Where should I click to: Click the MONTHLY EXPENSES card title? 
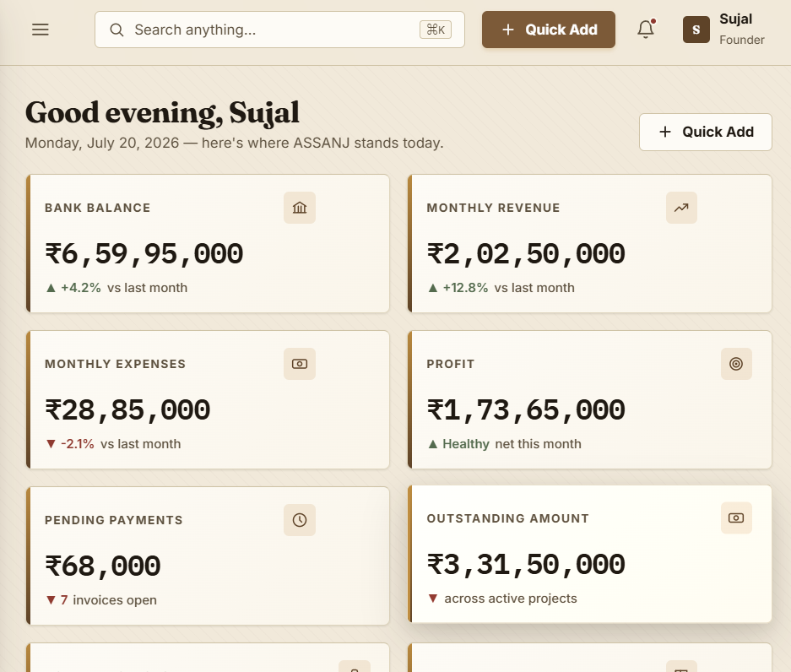click(116, 364)
